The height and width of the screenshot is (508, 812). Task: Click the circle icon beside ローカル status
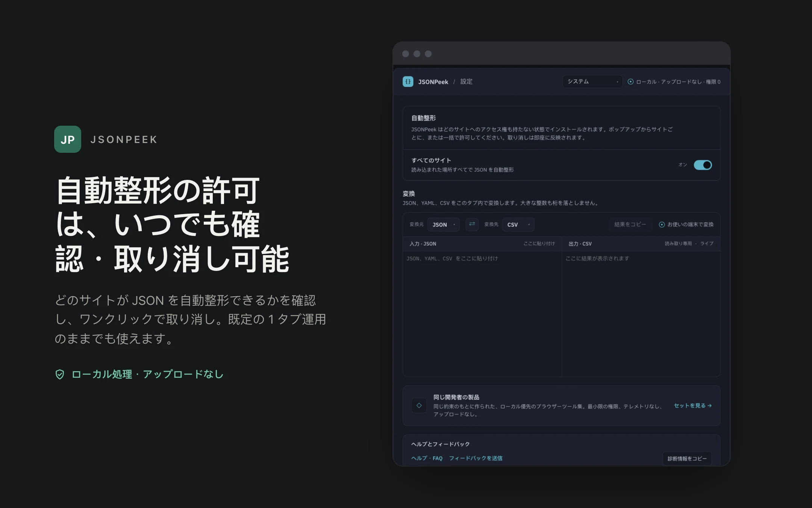[630, 82]
